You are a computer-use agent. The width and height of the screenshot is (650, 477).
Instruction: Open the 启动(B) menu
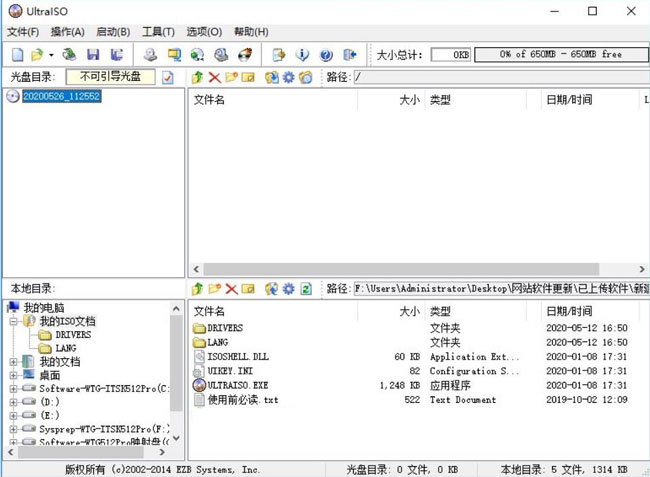click(x=113, y=32)
